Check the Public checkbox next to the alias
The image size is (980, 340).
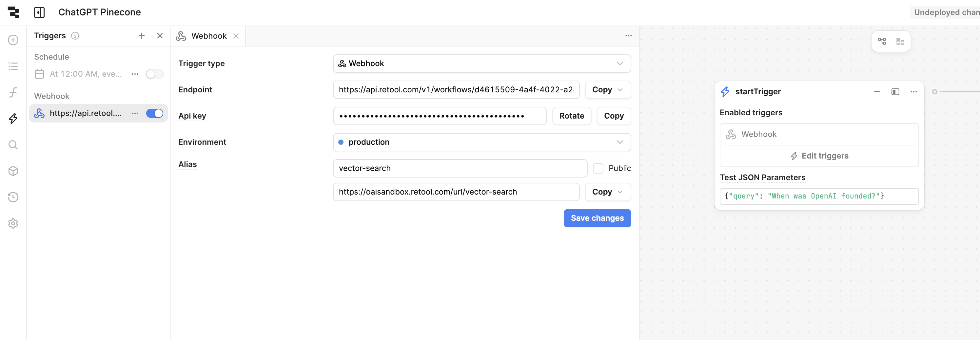pyautogui.click(x=598, y=168)
